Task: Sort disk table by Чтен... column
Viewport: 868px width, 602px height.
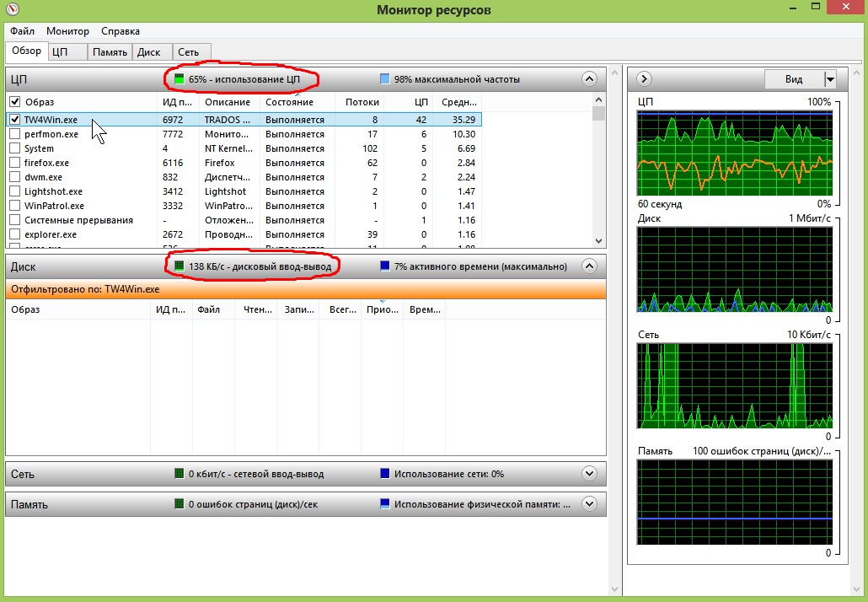Action: point(257,309)
